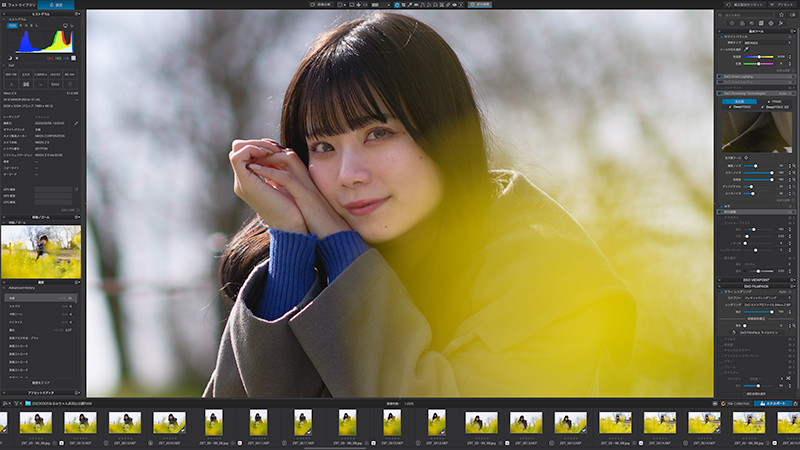Toggle the DxO Denoising Technologies correction

721,93
